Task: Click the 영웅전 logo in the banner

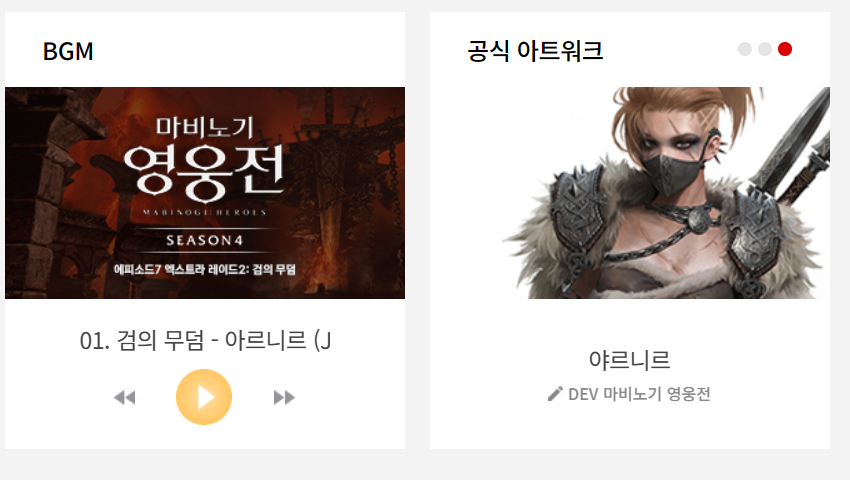Action: point(204,173)
